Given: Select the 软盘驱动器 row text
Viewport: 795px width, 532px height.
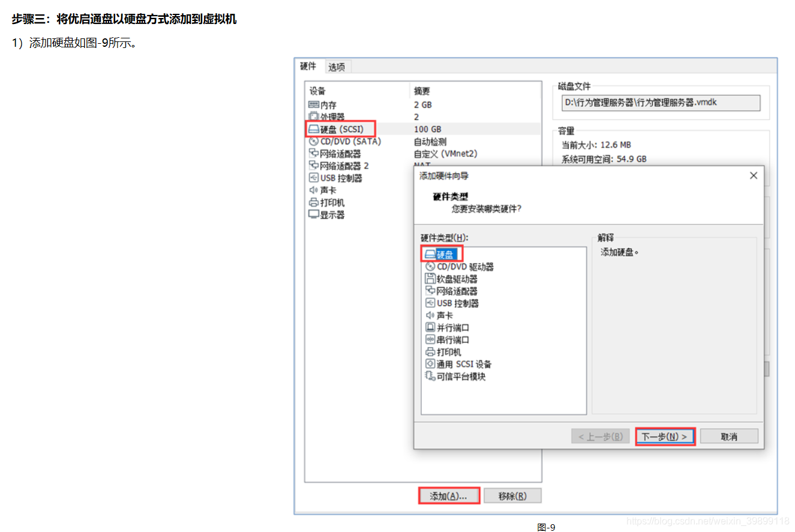Looking at the screenshot, I should 457,279.
